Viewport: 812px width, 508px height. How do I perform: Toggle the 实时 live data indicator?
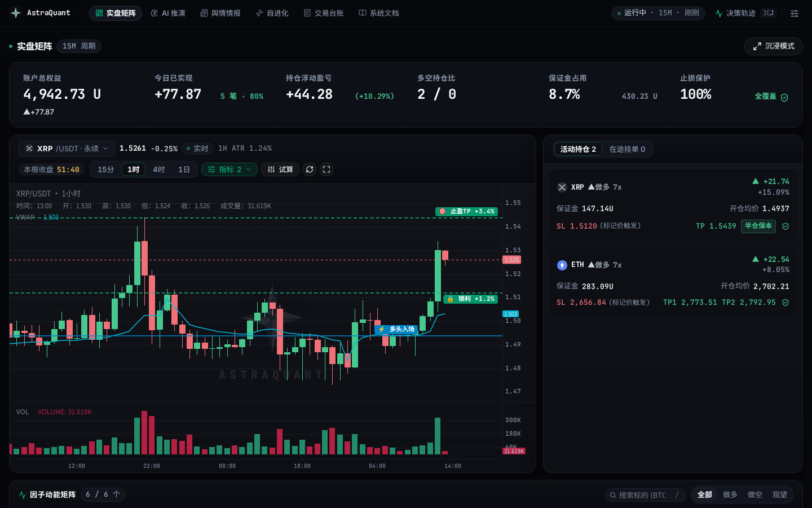(x=197, y=148)
